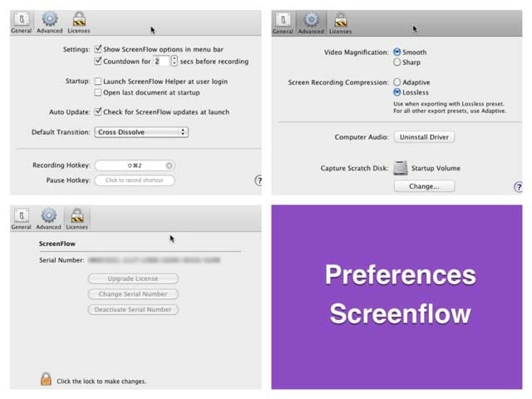Choose Adaptive screen recording compression
This screenshot has width=532, height=399.
pyautogui.click(x=397, y=82)
